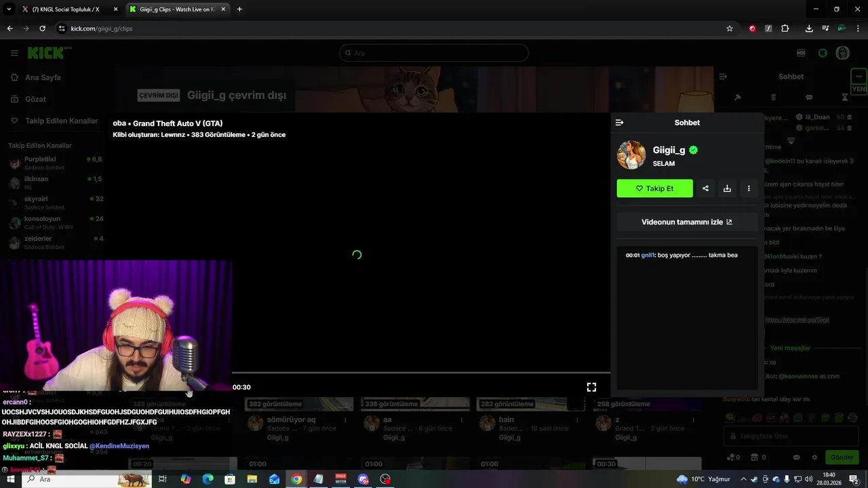The image size is (868, 488).
Task: Open Google Chrome from the taskbar
Action: (x=296, y=479)
